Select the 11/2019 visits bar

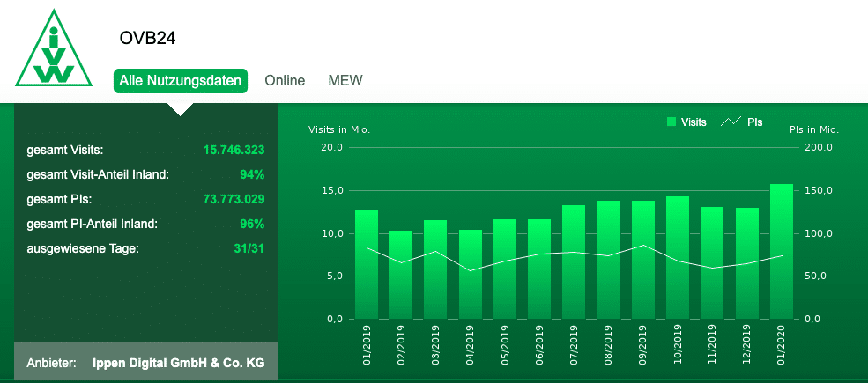click(712, 263)
